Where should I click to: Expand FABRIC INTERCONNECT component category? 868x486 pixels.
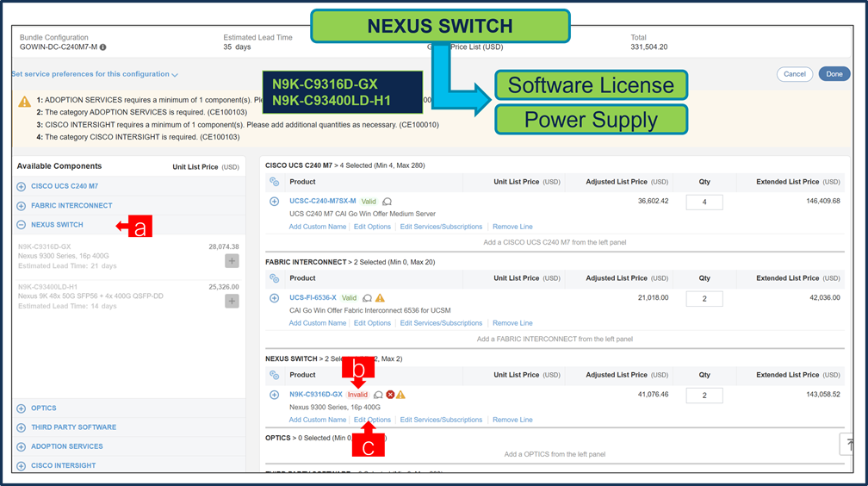pyautogui.click(x=21, y=206)
